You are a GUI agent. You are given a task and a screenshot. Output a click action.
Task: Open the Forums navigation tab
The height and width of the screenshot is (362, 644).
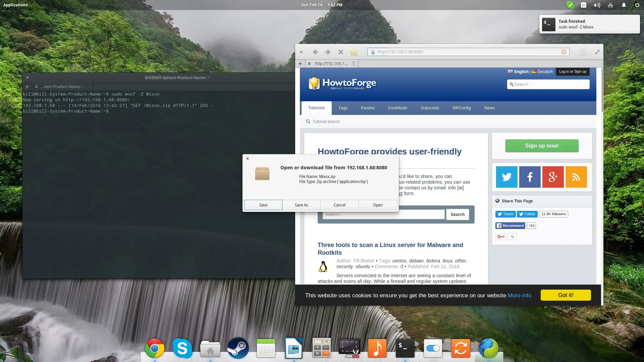[x=368, y=108]
